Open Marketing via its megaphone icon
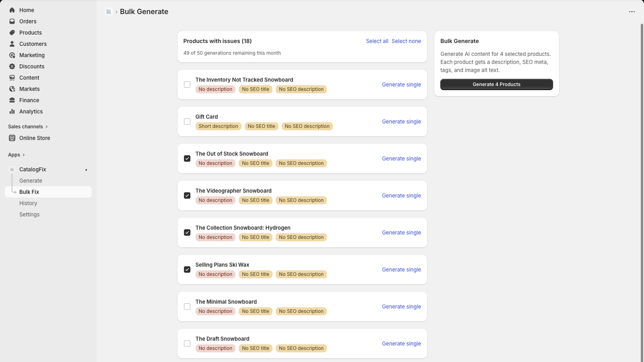This screenshot has height=362, width=644. click(12, 55)
